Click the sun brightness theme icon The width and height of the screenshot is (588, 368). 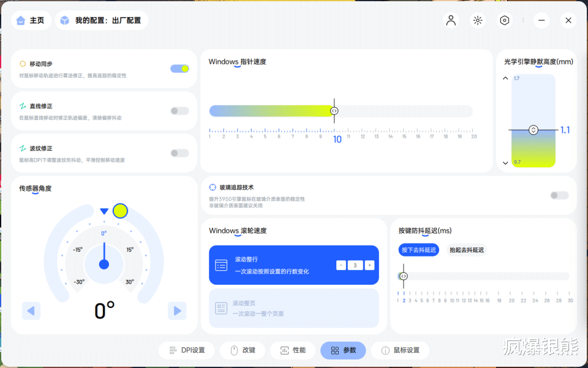[x=478, y=20]
